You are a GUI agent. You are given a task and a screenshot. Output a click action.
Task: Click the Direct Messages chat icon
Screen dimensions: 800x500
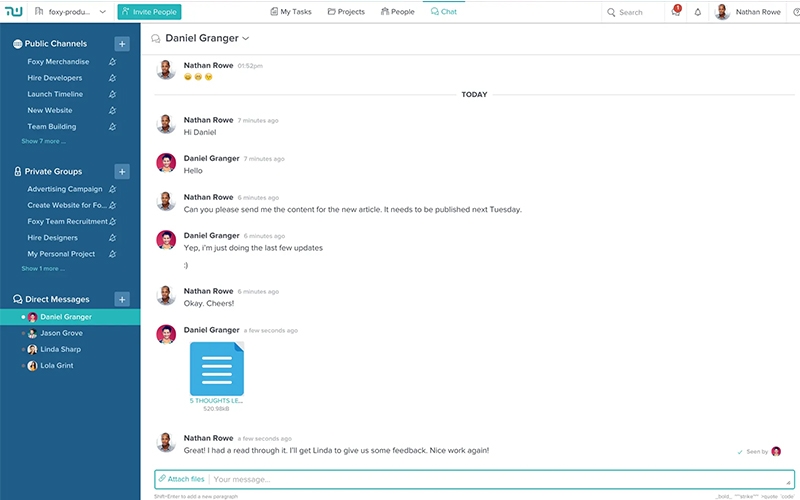tap(17, 299)
